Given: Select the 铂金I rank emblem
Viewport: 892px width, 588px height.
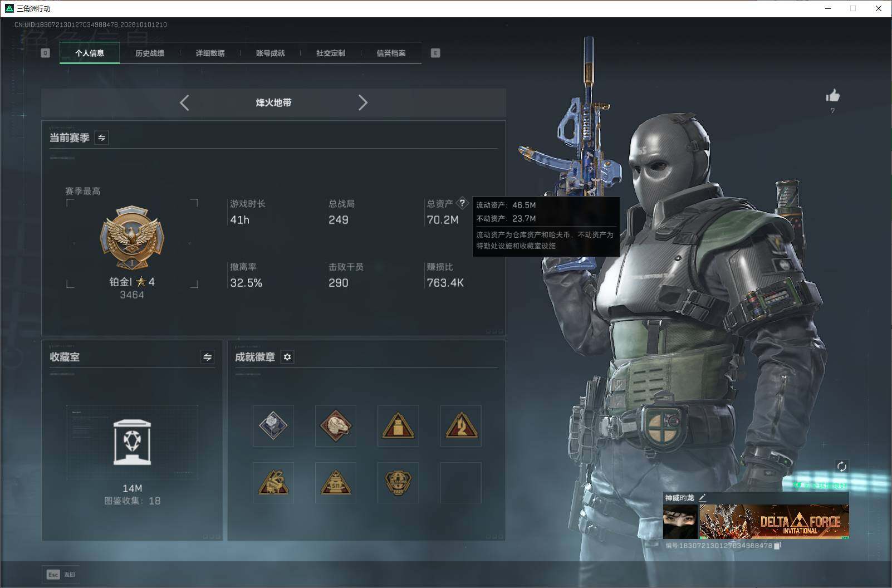Looking at the screenshot, I should click(132, 238).
